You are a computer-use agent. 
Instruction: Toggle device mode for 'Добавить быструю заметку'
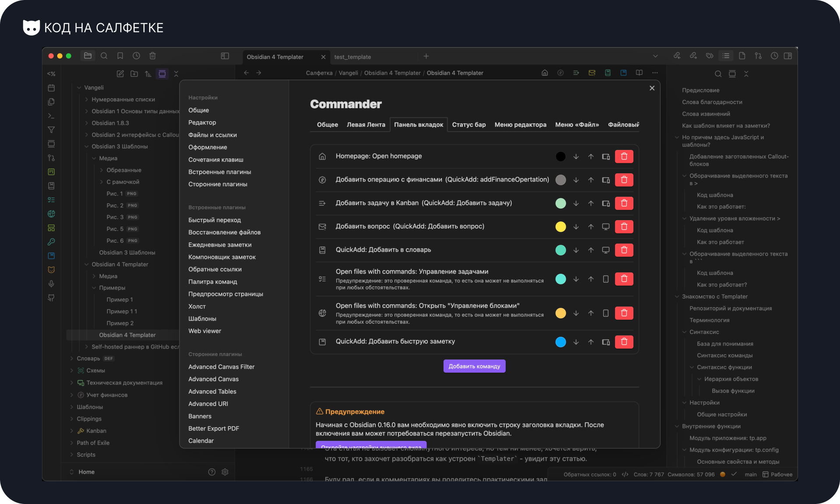point(605,342)
